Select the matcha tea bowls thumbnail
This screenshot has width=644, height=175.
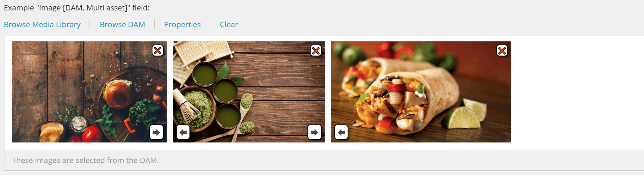(249, 92)
